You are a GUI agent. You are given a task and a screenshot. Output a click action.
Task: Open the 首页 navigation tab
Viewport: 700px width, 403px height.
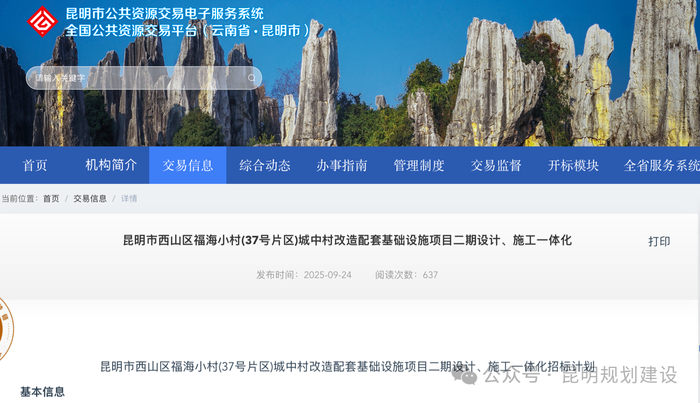(35, 166)
